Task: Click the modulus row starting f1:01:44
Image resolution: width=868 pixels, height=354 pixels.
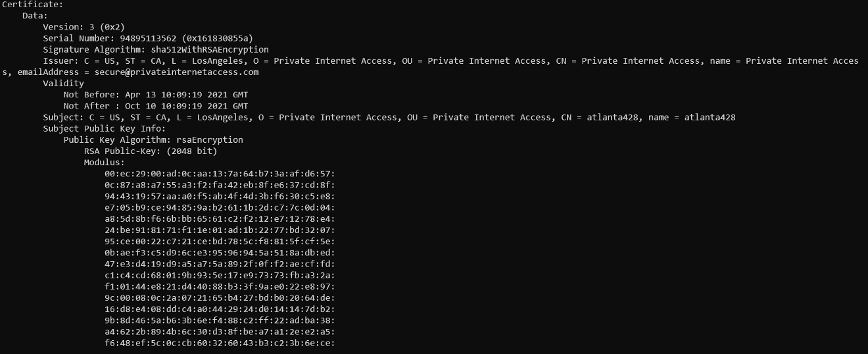Action: coord(220,286)
